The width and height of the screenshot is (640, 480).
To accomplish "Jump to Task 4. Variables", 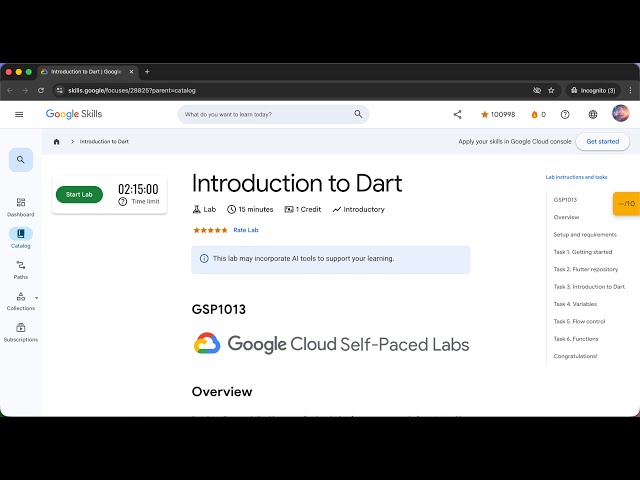I will tap(575, 304).
